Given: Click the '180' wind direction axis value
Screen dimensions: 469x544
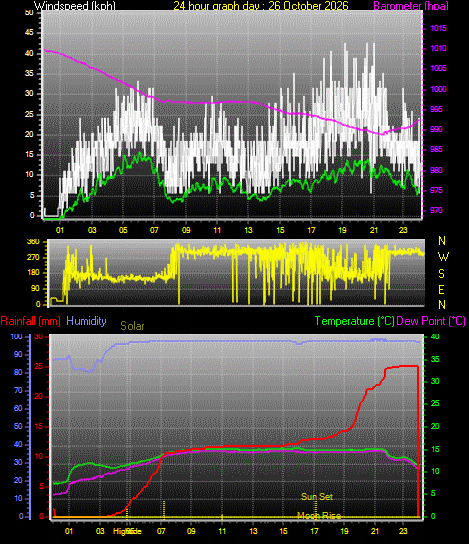Looking at the screenshot, I should click(34, 273).
